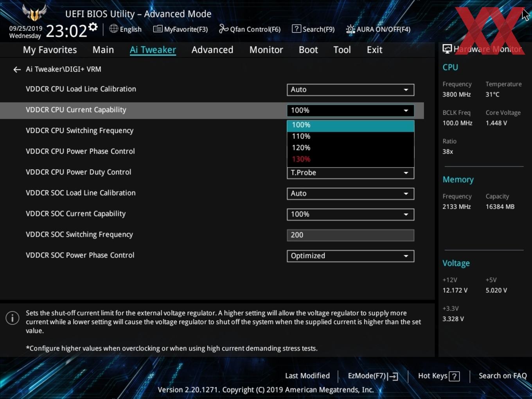Choose the red 130% option
The image size is (532, 399).
coord(350,159)
